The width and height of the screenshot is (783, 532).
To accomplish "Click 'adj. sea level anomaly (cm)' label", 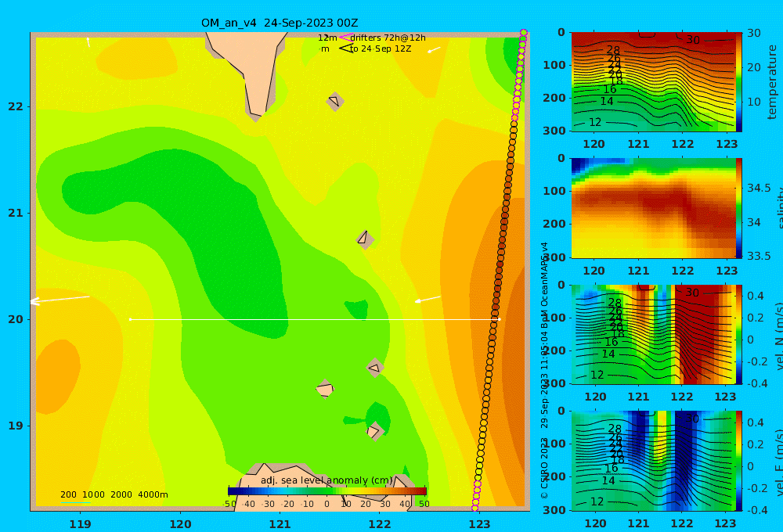I will click(327, 480).
